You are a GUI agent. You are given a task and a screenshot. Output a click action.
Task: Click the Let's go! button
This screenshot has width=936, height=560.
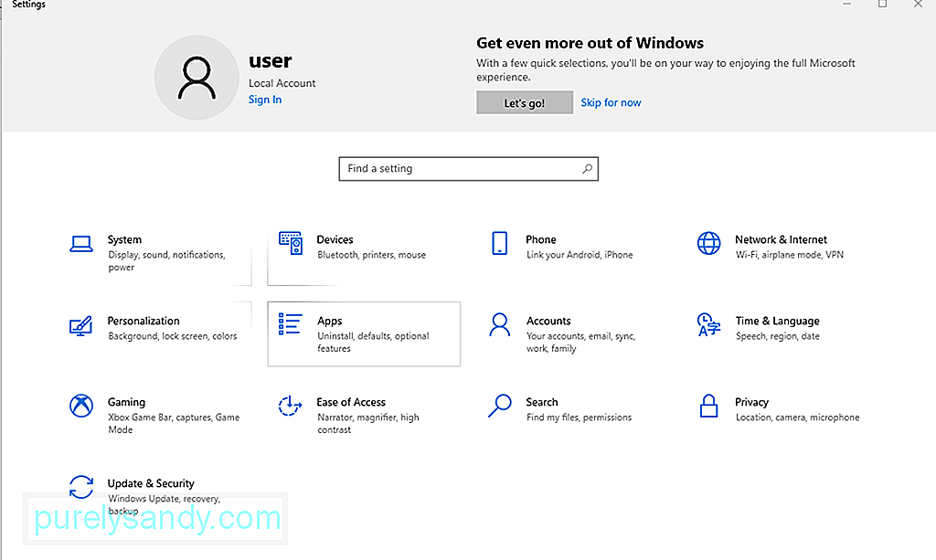[525, 102]
